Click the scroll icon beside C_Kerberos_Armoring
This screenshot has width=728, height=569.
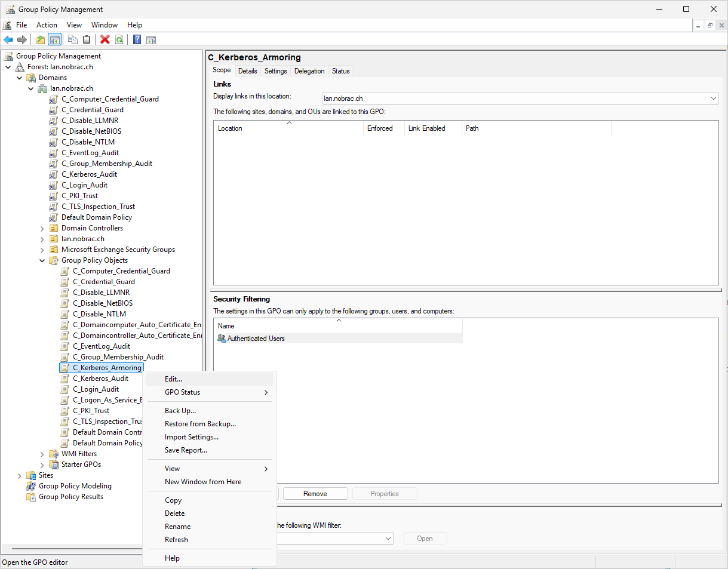(x=66, y=368)
